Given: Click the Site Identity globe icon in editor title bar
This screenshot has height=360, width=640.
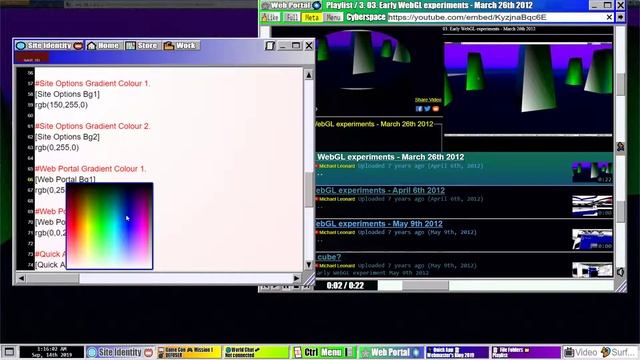Looking at the screenshot, I should pos(20,46).
